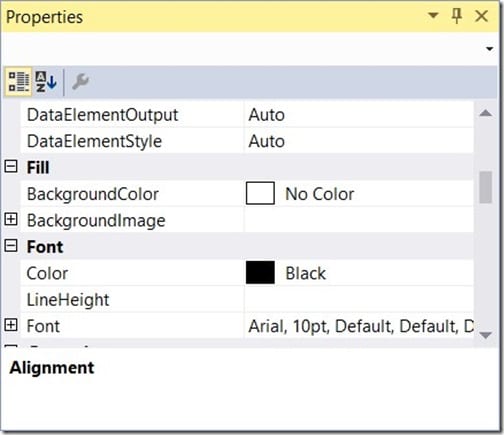Click the empty LineHeight value field

[x=359, y=299]
